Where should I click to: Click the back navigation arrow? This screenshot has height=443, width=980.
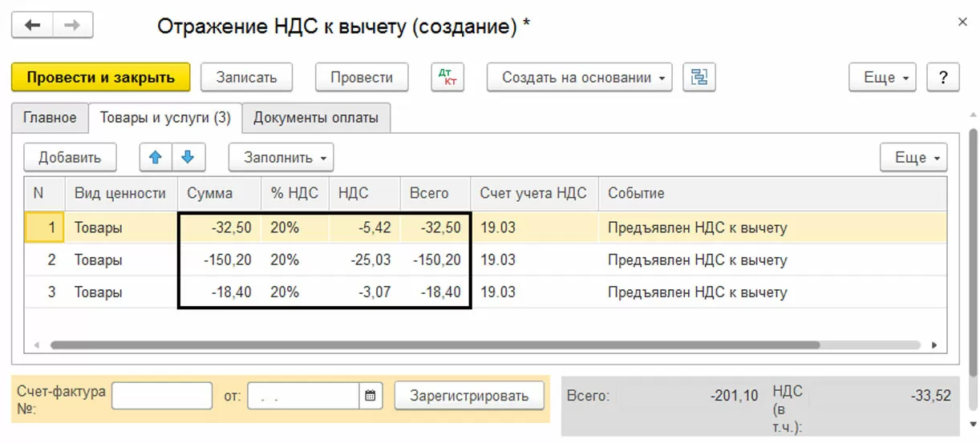click(32, 26)
